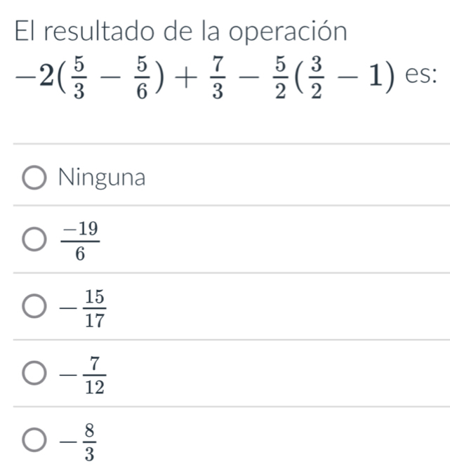This screenshot has height=476, width=450.
Task: Click the 3/2 fraction inside the second parentheses
Action: click(x=316, y=77)
